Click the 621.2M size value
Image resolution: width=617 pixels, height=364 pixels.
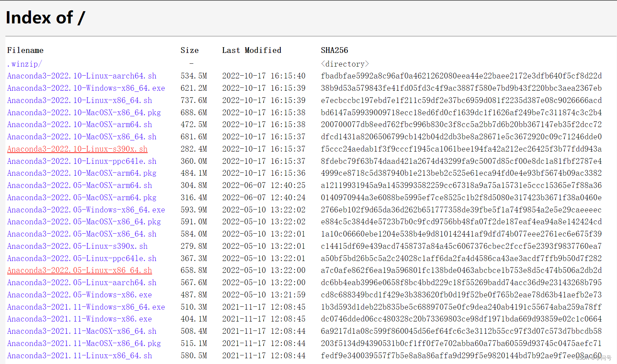point(194,88)
